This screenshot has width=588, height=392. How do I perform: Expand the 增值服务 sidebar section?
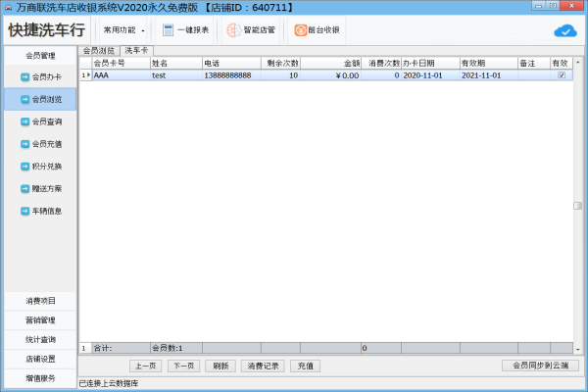tap(40, 378)
